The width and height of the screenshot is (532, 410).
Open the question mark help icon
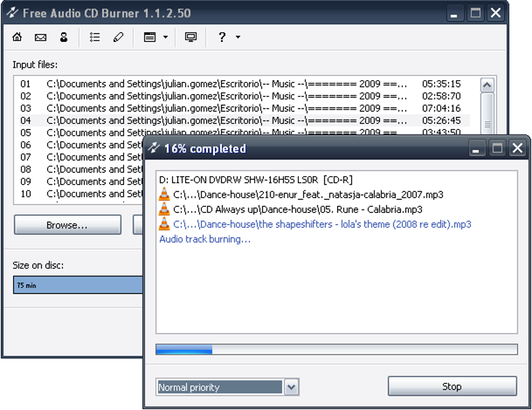(222, 37)
